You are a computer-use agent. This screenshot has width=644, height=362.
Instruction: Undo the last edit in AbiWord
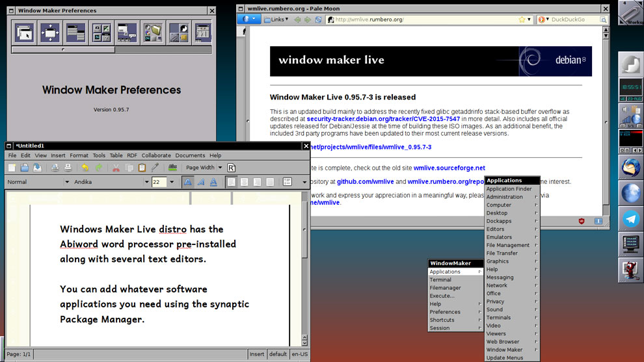pos(85,168)
